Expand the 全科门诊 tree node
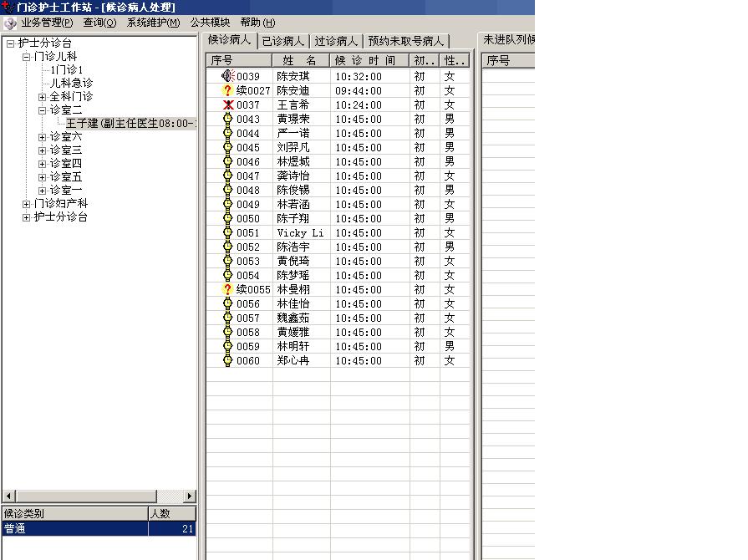 pos(42,97)
